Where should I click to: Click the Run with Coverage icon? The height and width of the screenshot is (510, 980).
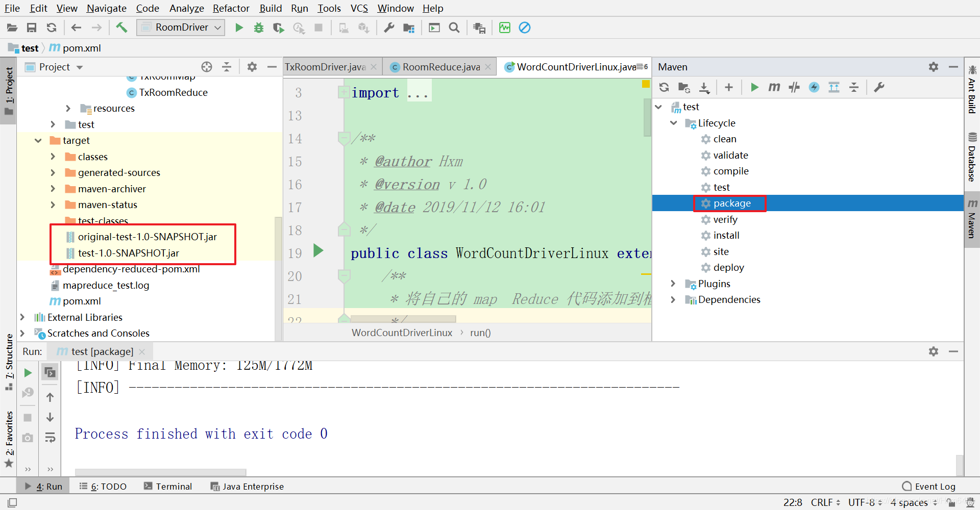tap(278, 28)
